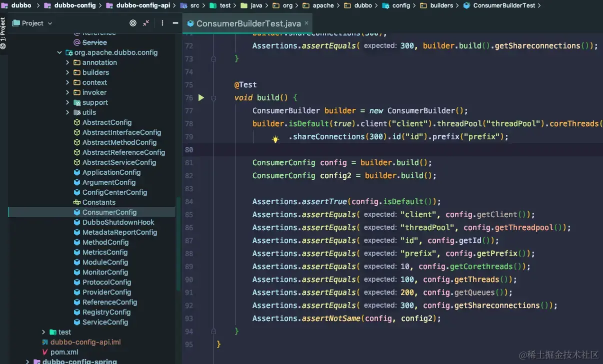Image resolution: width=603 pixels, height=364 pixels.
Task: Expand dubbo-config-spring module
Action: (28, 362)
